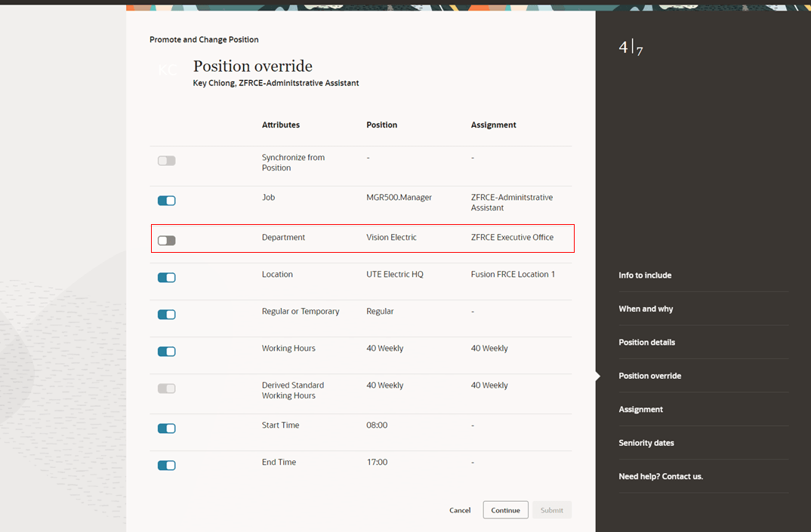
Task: Select the Vision Electric cell
Action: click(391, 237)
